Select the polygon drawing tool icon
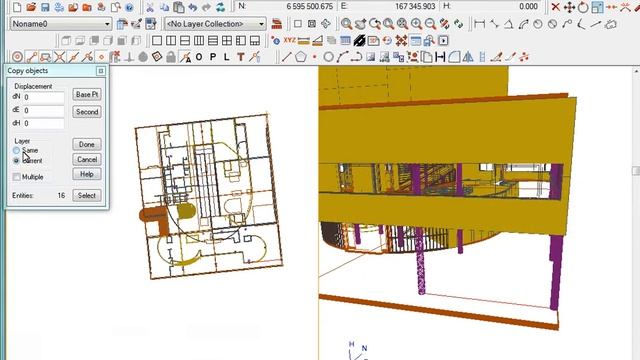 301,57
